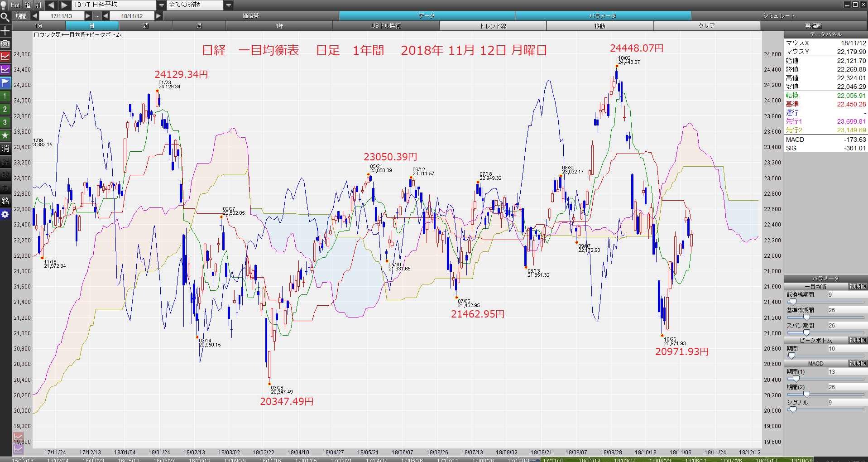868x462 pixels.
Task: Click the end date field 18/11/12
Action: [132, 16]
